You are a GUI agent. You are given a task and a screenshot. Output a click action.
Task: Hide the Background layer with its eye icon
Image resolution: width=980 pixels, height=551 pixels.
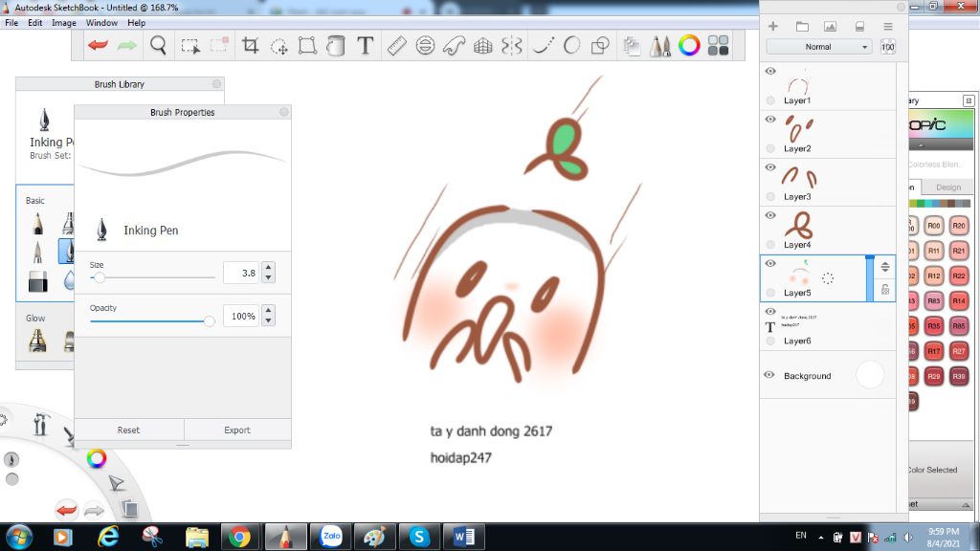(769, 375)
